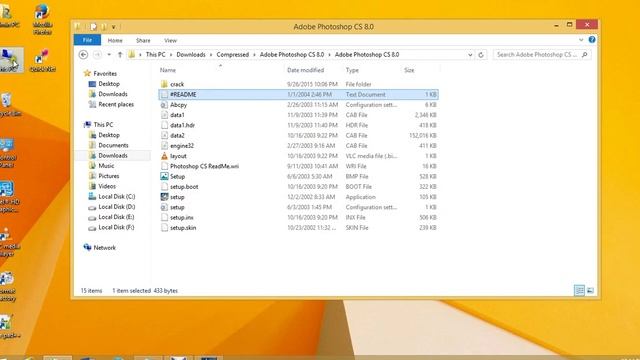Click Compressed in address bar path
The height and width of the screenshot is (360, 640).
pyautogui.click(x=233, y=55)
